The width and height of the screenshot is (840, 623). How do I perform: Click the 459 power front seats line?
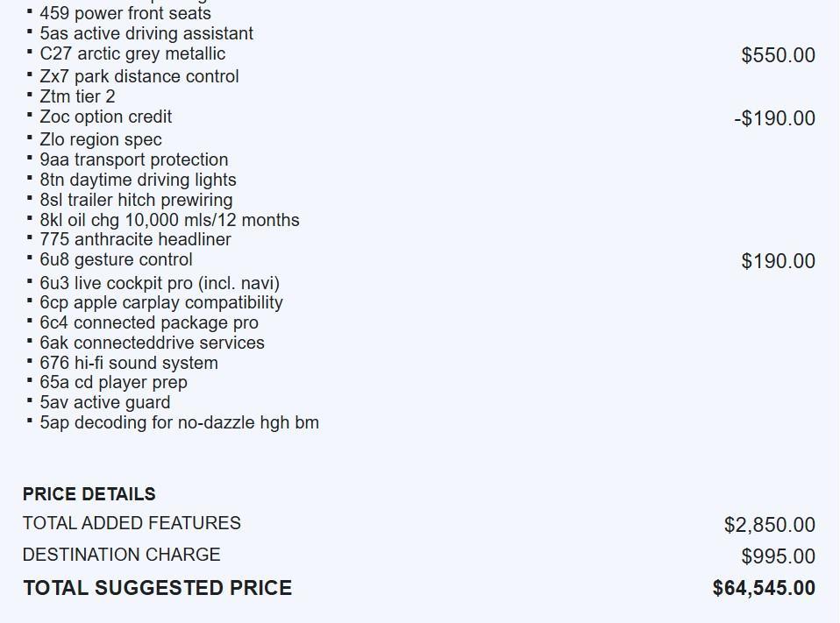coord(125,13)
